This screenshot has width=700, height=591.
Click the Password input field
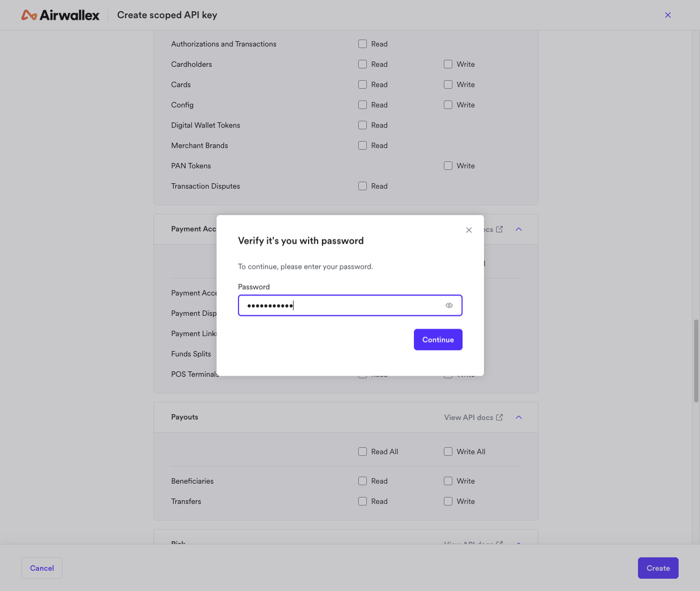tap(350, 306)
